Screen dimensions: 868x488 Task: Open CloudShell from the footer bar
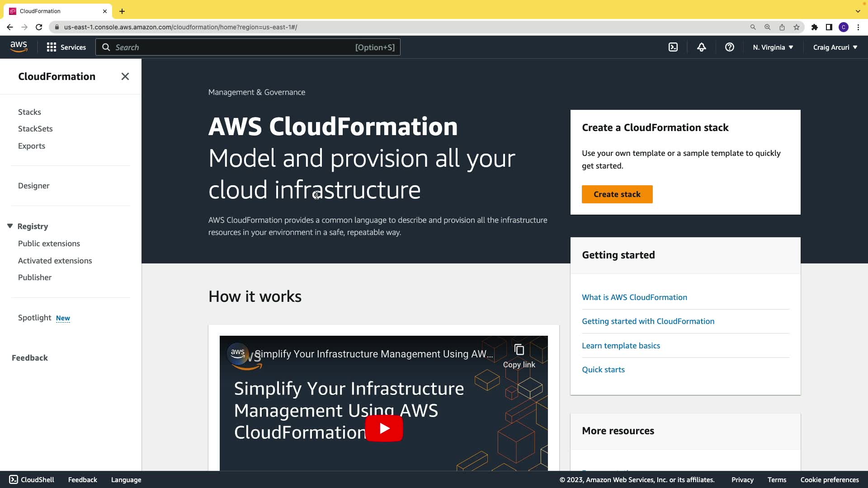[x=32, y=480]
